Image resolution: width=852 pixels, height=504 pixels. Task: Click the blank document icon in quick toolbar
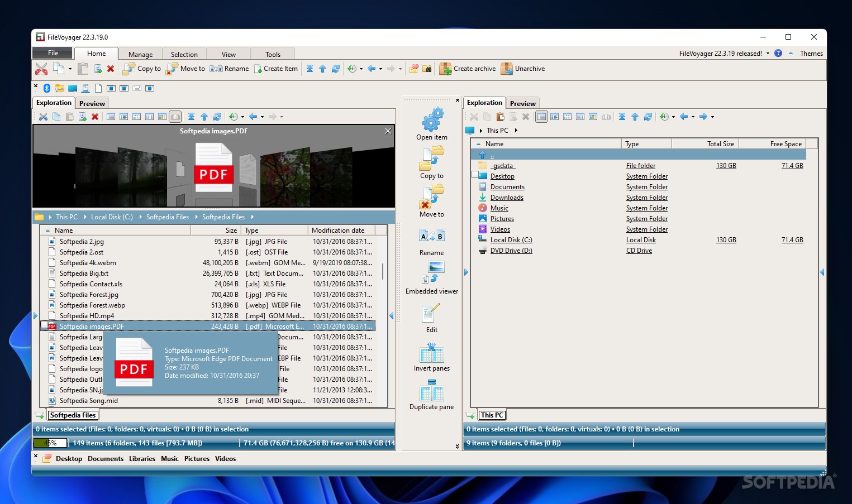[98, 88]
